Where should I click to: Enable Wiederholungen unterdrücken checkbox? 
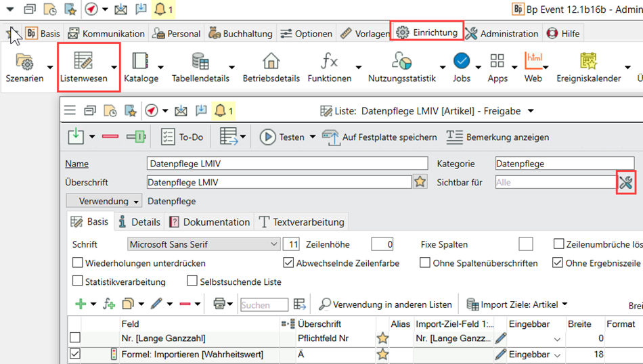(77, 263)
